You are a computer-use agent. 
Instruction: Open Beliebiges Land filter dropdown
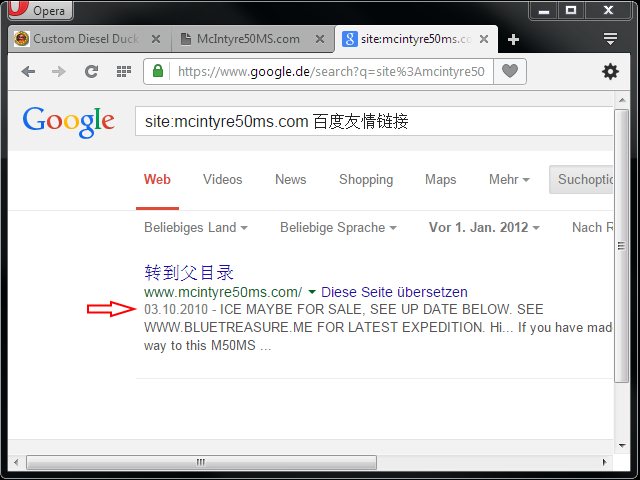pyautogui.click(x=196, y=227)
